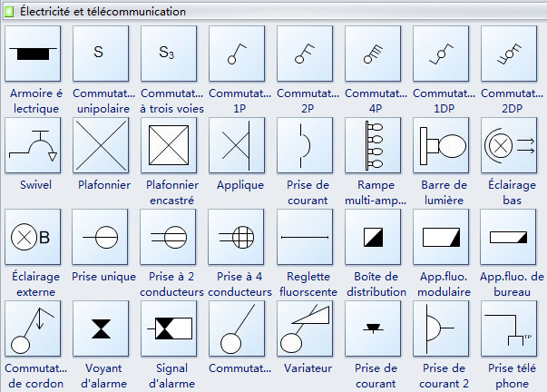Select the Signal d'alarme symbol
Viewport: 547px width, 392px height.
click(x=168, y=328)
